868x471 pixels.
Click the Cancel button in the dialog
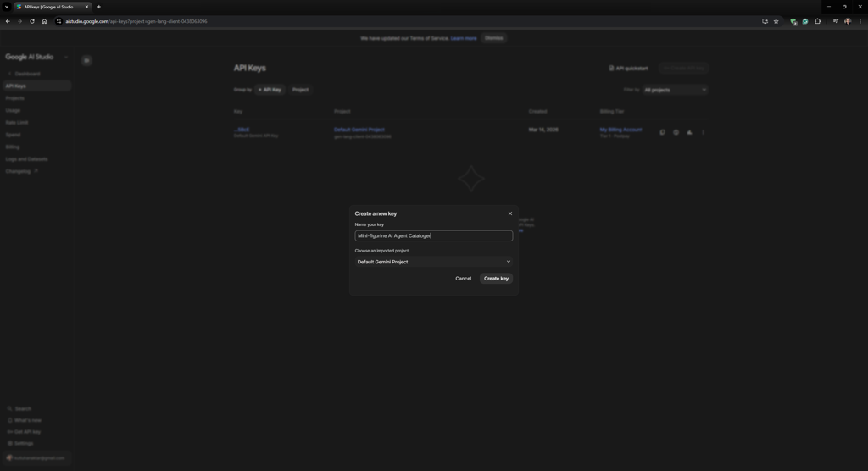tap(464, 279)
